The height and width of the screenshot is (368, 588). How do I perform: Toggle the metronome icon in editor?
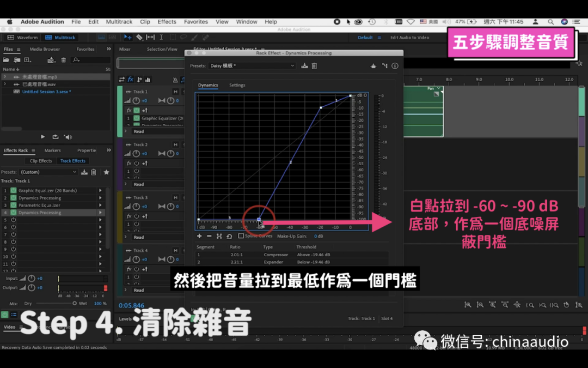click(x=175, y=80)
